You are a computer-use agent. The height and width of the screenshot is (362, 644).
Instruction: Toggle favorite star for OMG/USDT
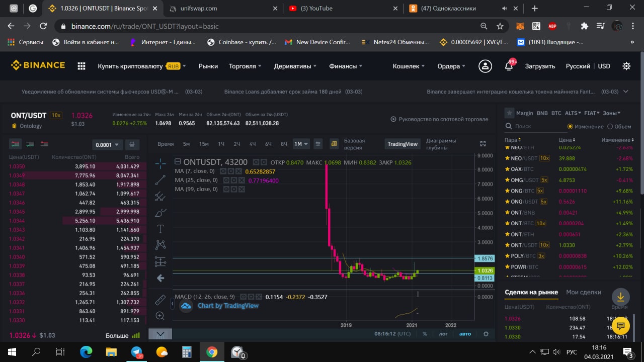point(507,180)
